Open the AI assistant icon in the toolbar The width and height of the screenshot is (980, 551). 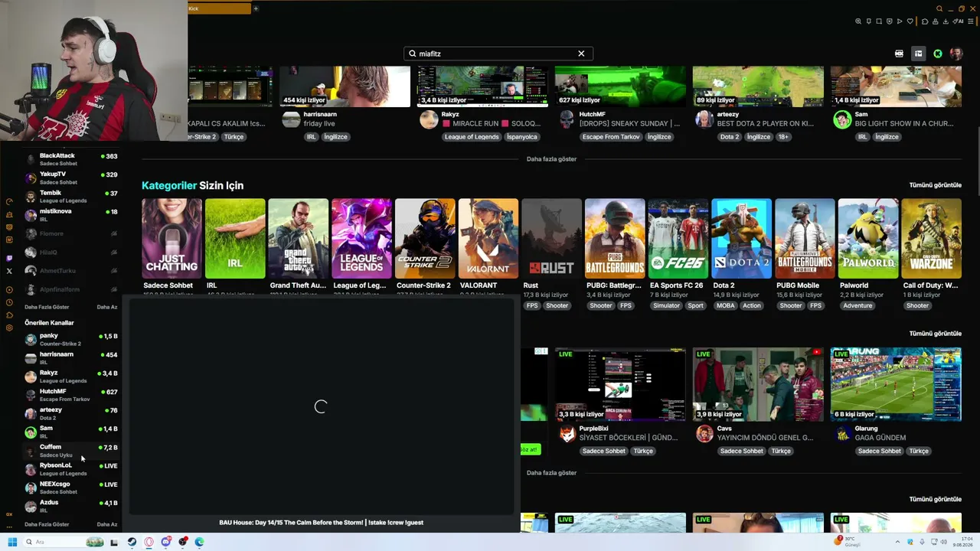click(959, 21)
